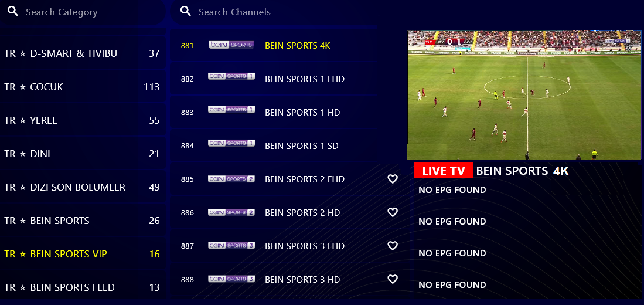This screenshot has width=644, height=305.
Task: Focus the Search Category input field
Action: pos(83,12)
